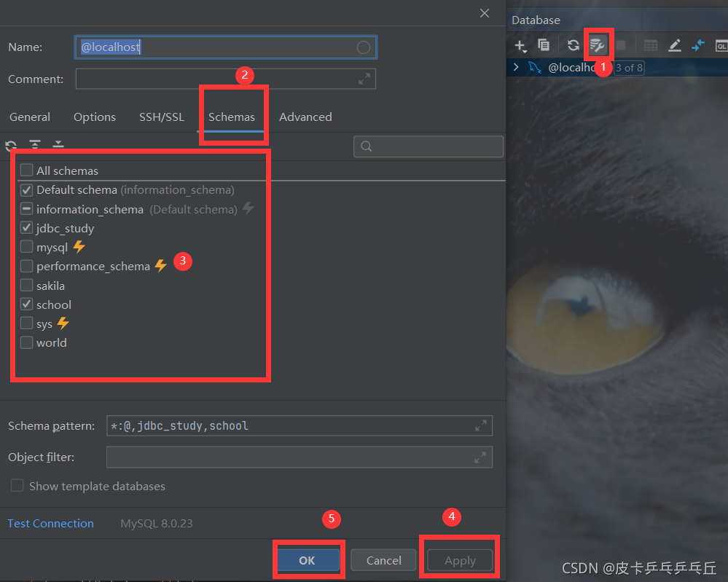The image size is (728, 582).
Task: Click into the Comment input field
Action: [226, 79]
